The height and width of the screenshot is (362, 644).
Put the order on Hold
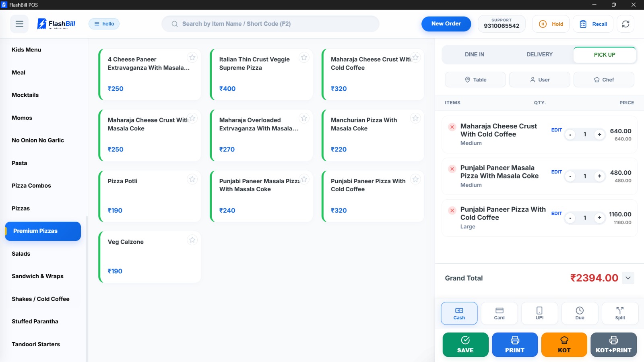[551, 24]
